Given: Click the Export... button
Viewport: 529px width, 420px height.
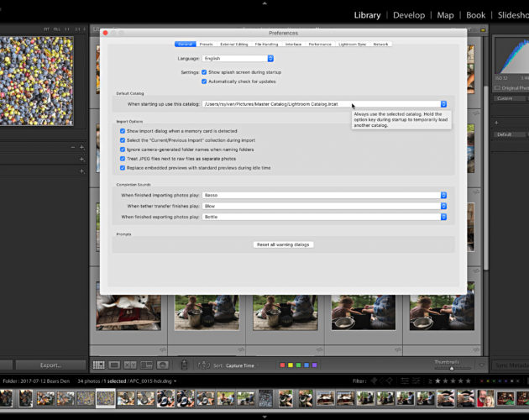Looking at the screenshot, I should click(x=50, y=365).
